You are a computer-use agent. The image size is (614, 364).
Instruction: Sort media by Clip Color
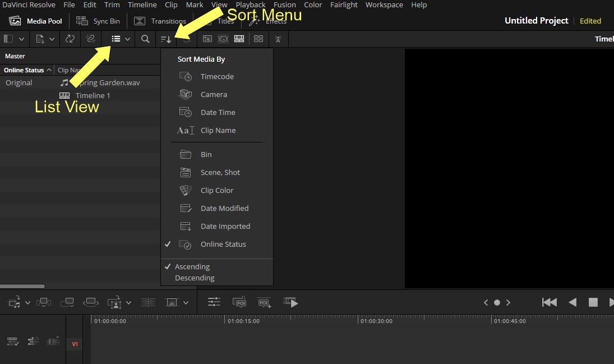(217, 191)
